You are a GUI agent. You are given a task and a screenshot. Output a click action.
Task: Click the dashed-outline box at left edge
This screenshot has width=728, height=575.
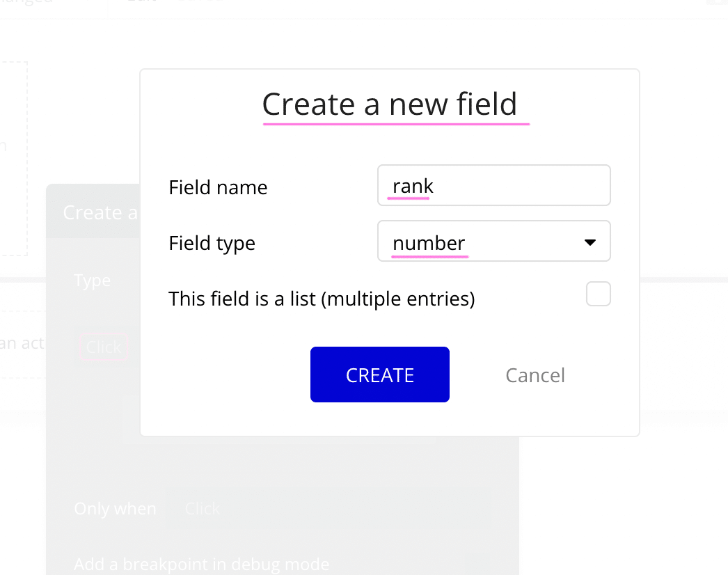[14, 159]
